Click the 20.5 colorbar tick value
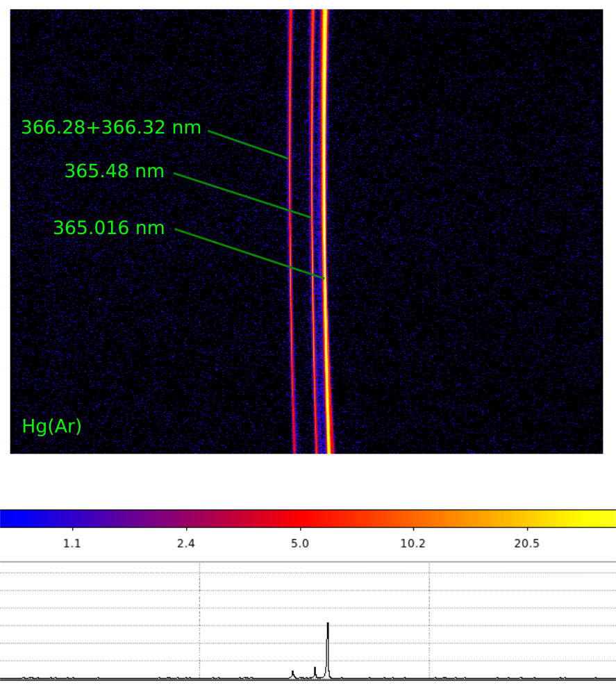 coord(526,543)
